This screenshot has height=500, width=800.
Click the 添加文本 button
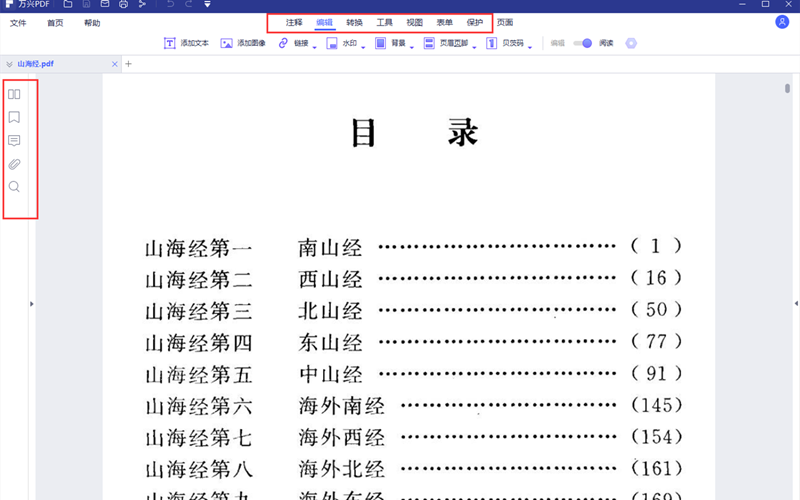click(186, 43)
